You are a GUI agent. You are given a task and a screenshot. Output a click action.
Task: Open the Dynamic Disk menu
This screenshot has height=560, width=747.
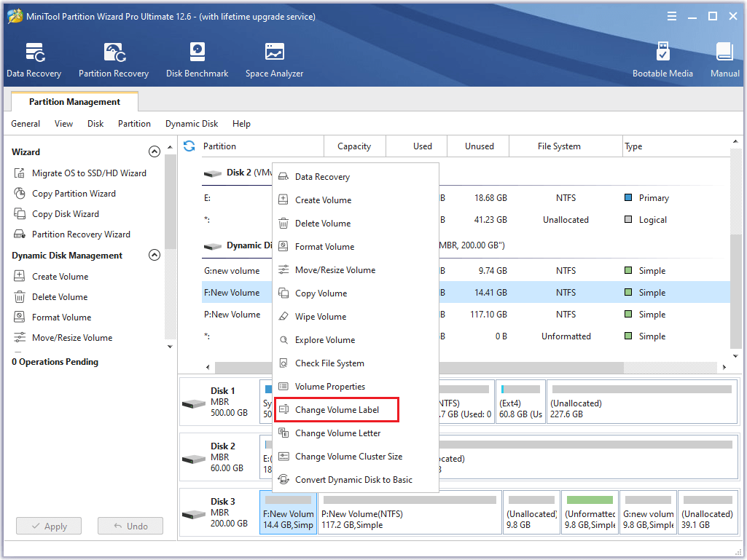point(192,124)
